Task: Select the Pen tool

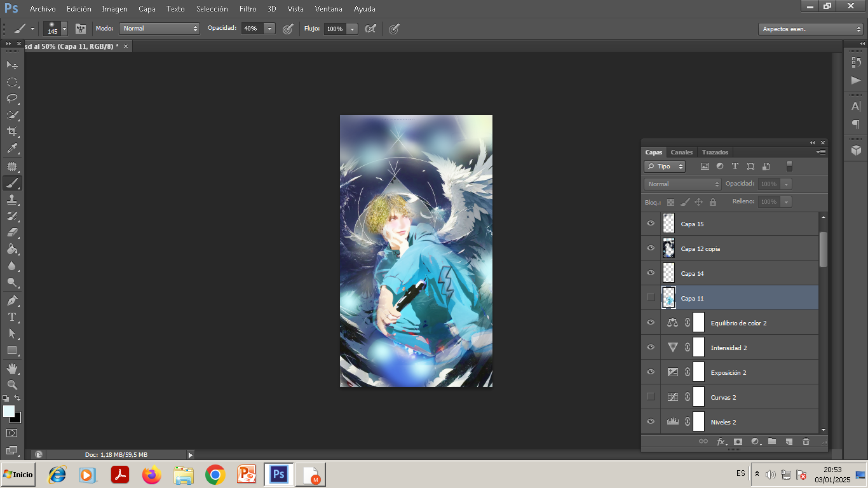Action: (x=12, y=301)
